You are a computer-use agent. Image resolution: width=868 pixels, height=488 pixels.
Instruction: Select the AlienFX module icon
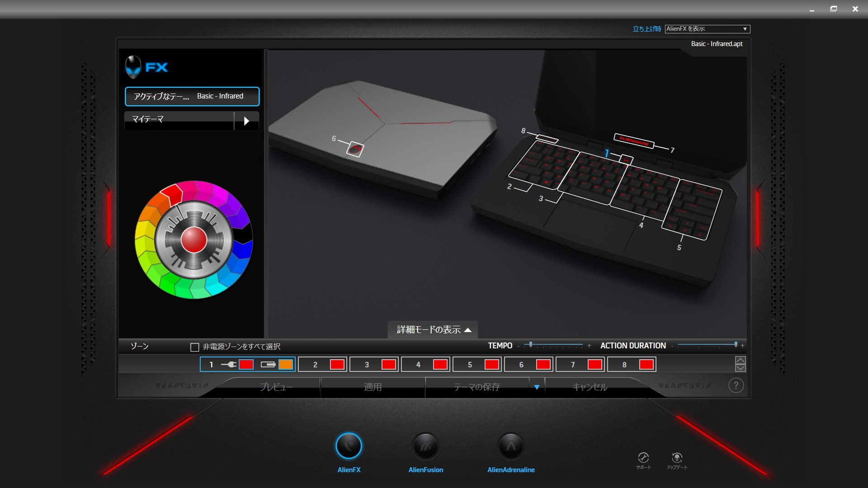click(x=349, y=446)
